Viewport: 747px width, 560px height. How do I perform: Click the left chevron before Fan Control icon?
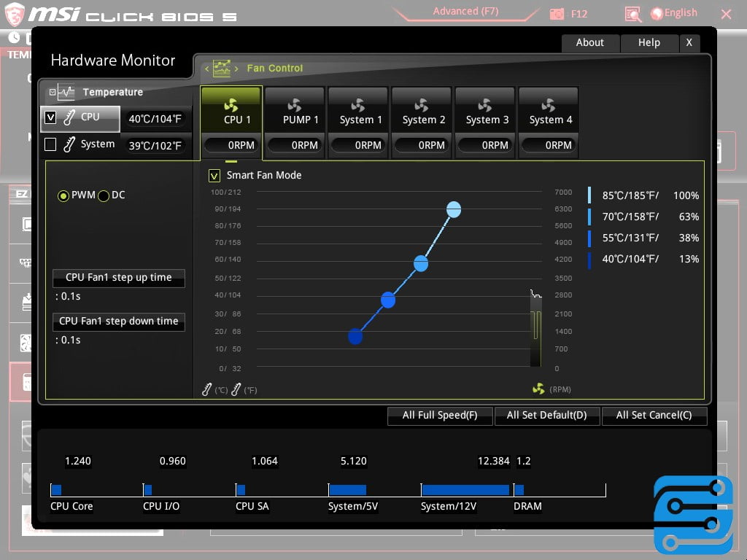point(206,69)
